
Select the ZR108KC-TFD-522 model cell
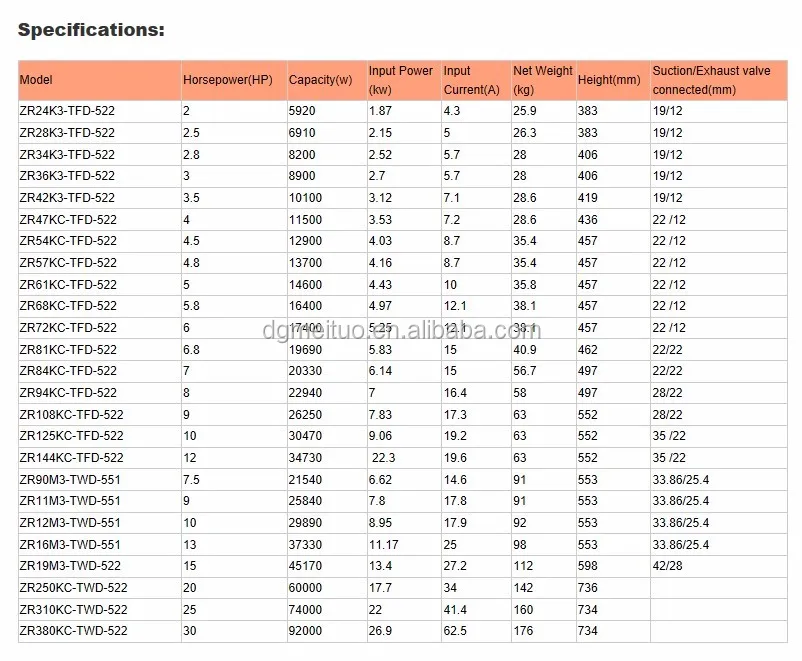tap(74, 414)
